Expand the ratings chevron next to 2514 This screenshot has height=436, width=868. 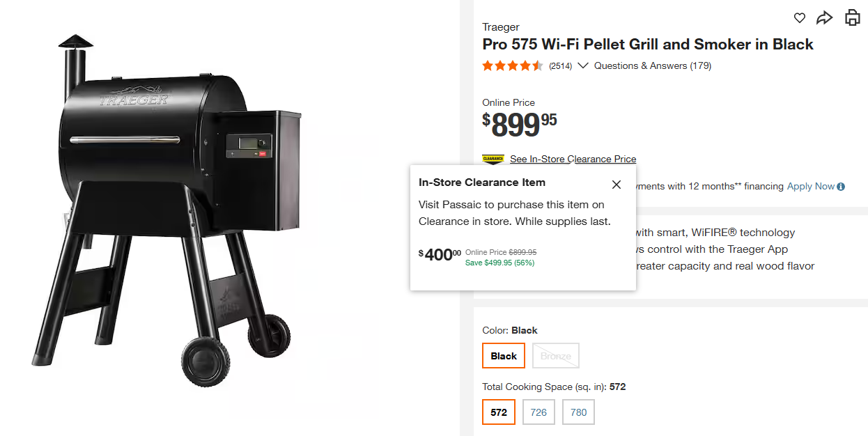point(583,65)
